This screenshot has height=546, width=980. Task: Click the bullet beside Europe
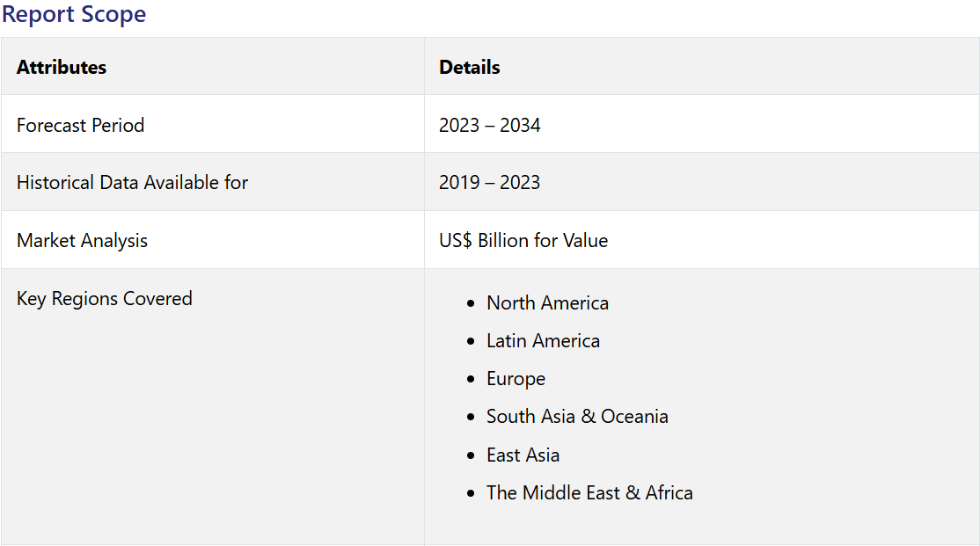[x=473, y=379]
